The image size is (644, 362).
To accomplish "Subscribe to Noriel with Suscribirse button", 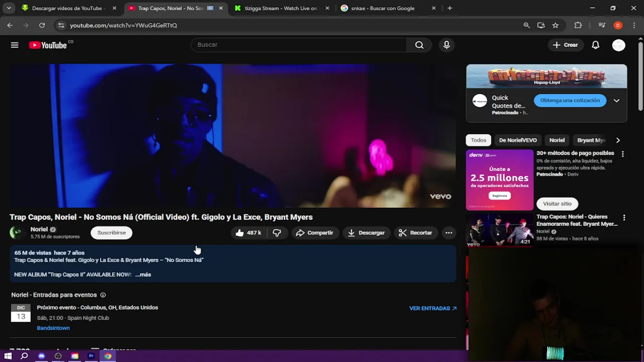I will (x=112, y=233).
